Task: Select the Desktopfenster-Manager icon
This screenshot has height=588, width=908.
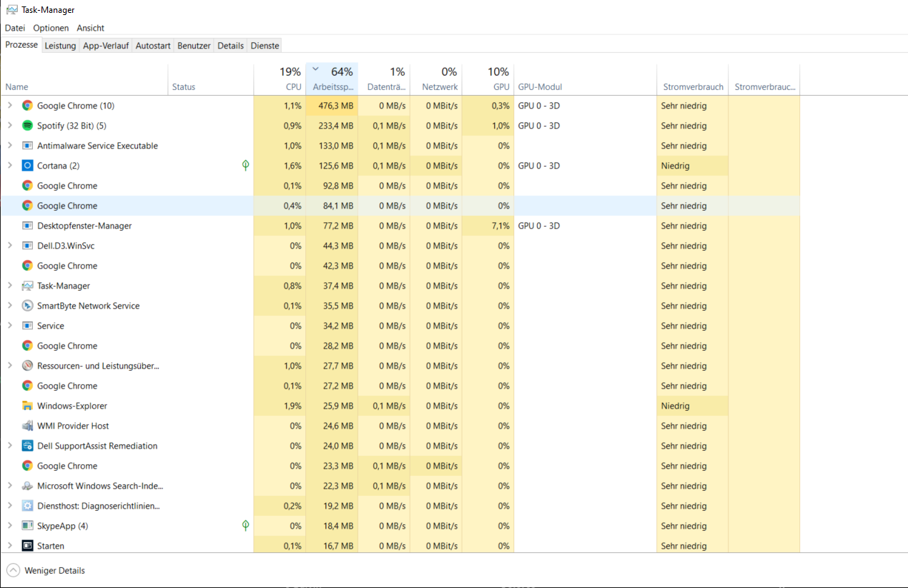Action: 27,226
